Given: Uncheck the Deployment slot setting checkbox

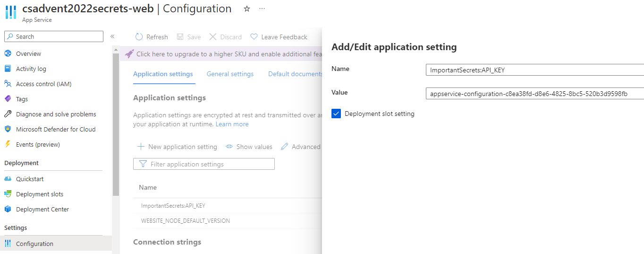Looking at the screenshot, I should pos(336,114).
